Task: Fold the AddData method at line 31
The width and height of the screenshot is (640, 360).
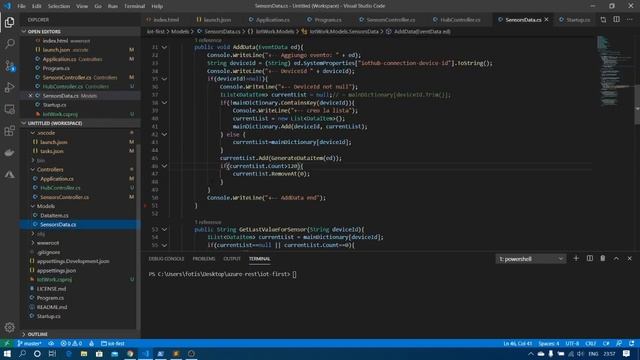Action: (x=164, y=47)
